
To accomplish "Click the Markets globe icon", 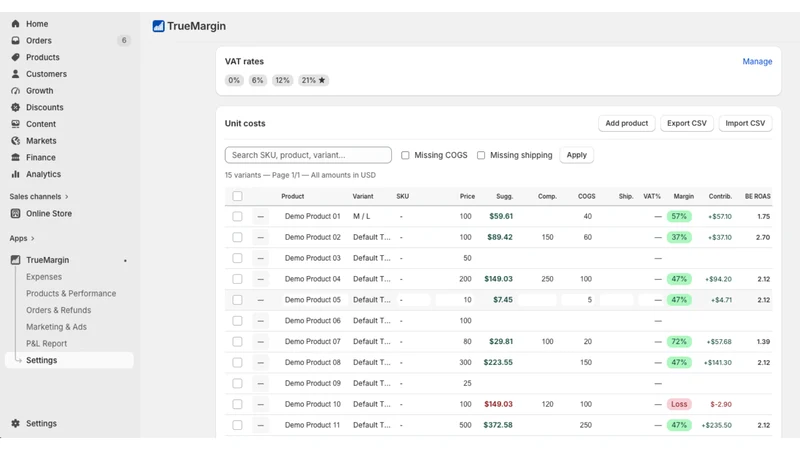I will coord(15,141).
